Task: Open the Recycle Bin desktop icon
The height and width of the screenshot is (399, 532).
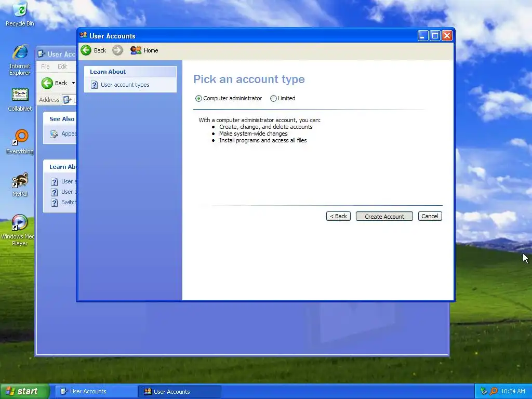Action: [x=20, y=14]
